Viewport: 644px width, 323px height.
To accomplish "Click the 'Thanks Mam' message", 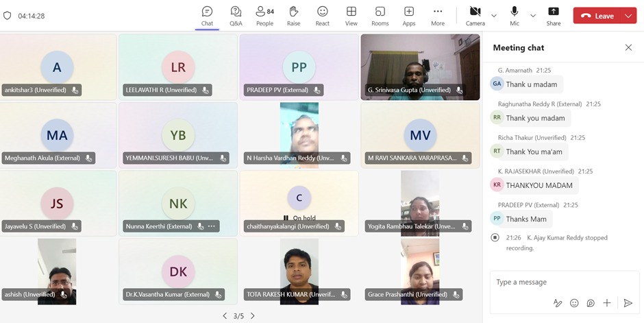I will coord(526,219).
